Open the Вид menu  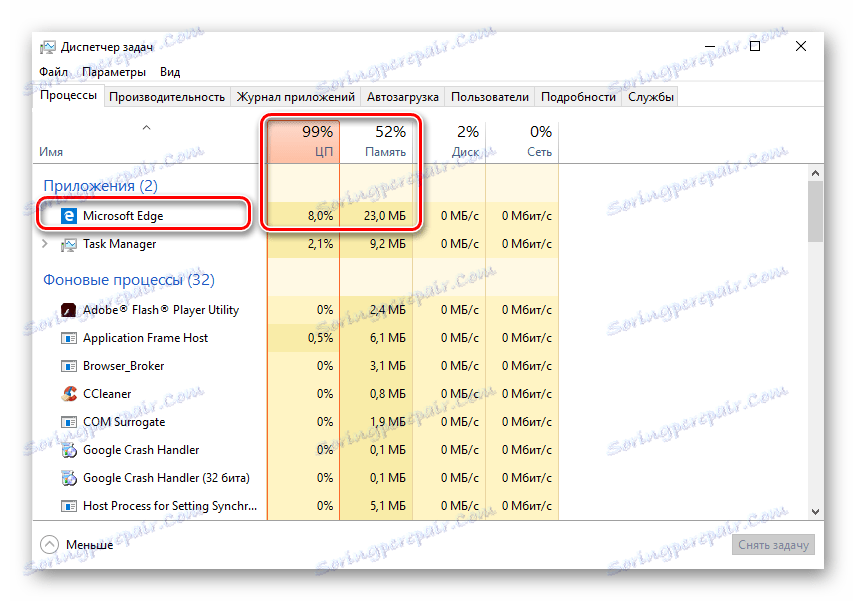[170, 72]
